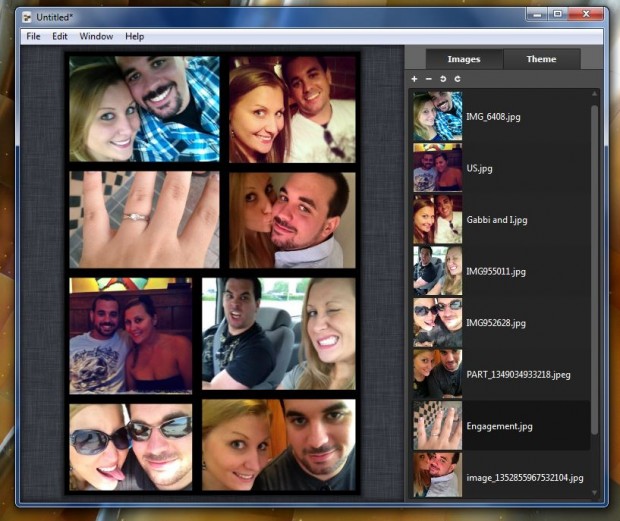
Task: Close the Untitled window
Action: 586,15
